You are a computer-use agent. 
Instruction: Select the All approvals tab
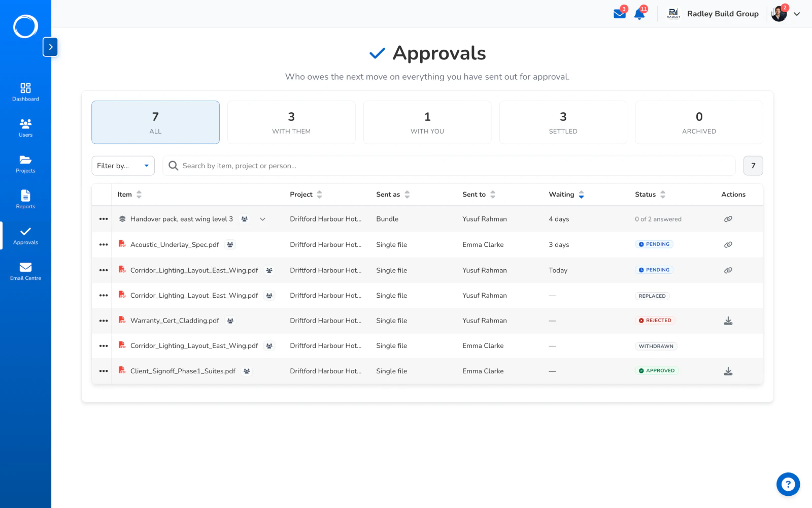click(155, 122)
